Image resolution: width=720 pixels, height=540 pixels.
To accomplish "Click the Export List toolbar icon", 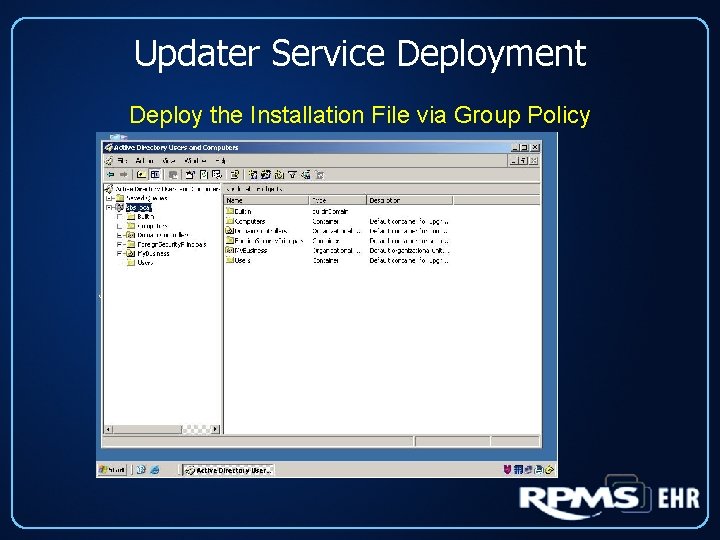I will [217, 175].
